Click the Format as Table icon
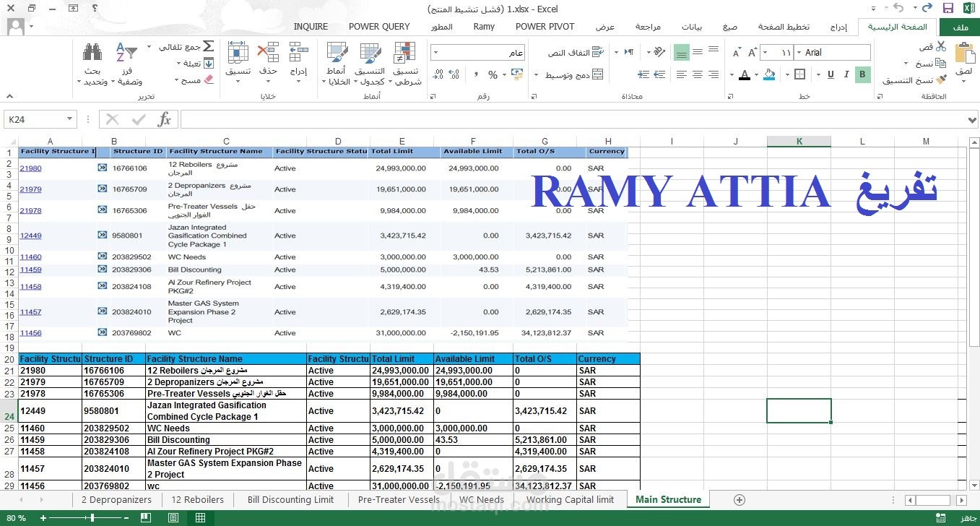 pos(370,53)
